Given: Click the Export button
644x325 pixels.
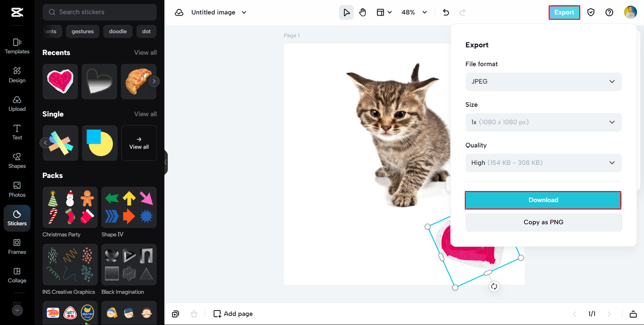Looking at the screenshot, I should [x=564, y=13].
